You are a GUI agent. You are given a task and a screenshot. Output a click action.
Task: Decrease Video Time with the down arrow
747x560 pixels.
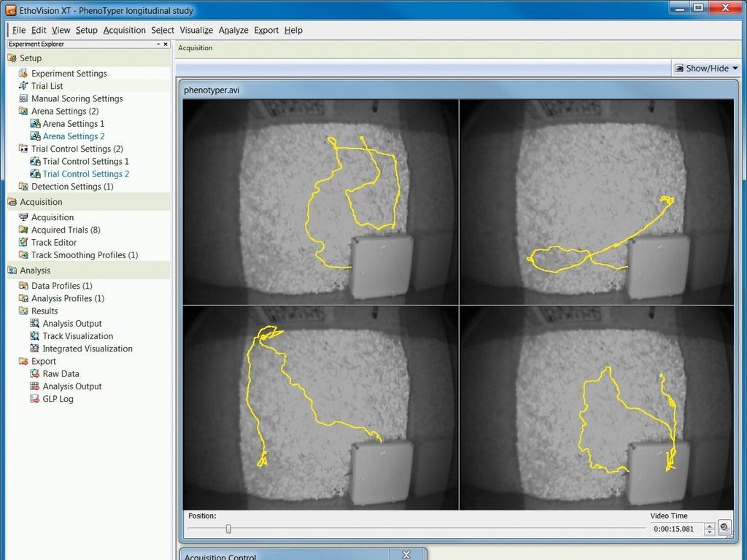(709, 532)
